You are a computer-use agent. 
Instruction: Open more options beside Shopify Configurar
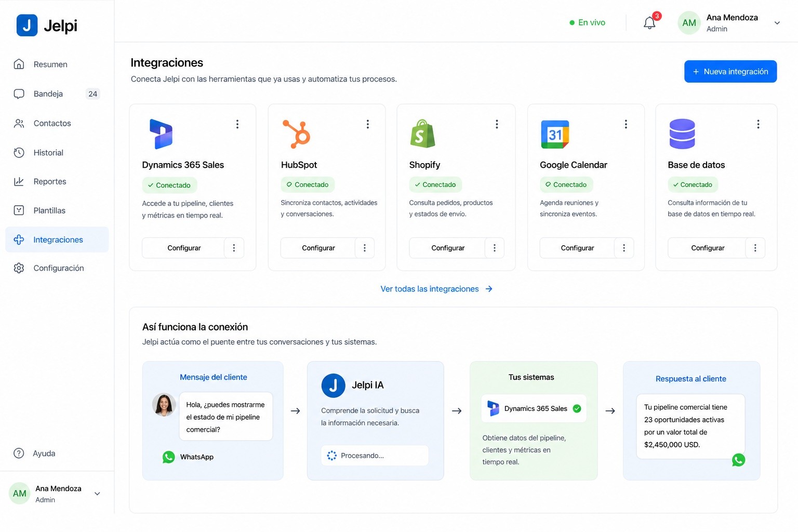(x=495, y=248)
